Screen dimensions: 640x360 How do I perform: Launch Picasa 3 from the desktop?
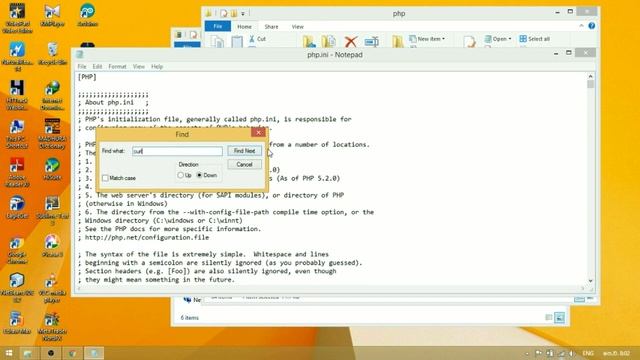pos(52,247)
